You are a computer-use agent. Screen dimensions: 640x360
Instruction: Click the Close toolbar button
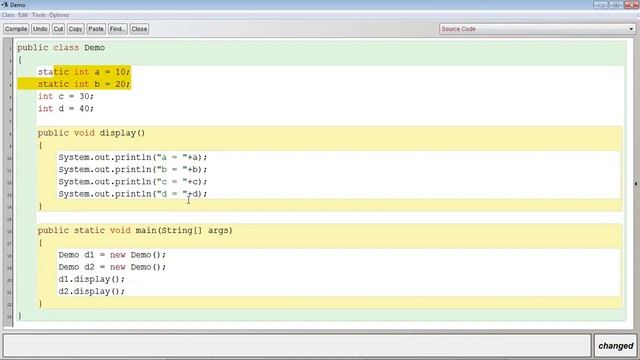[139, 29]
